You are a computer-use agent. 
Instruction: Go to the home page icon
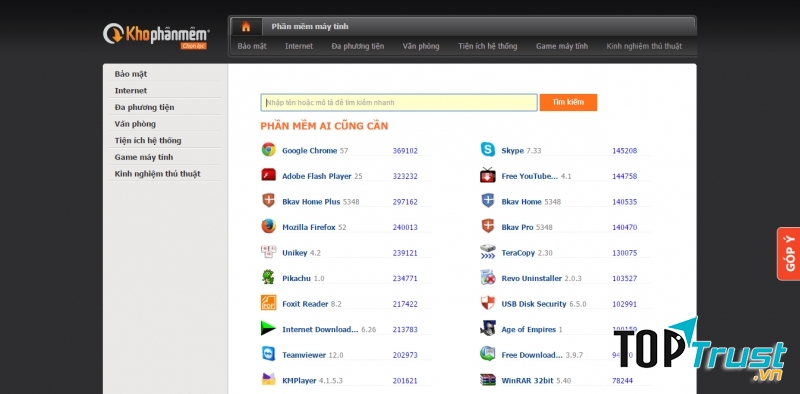[246, 27]
